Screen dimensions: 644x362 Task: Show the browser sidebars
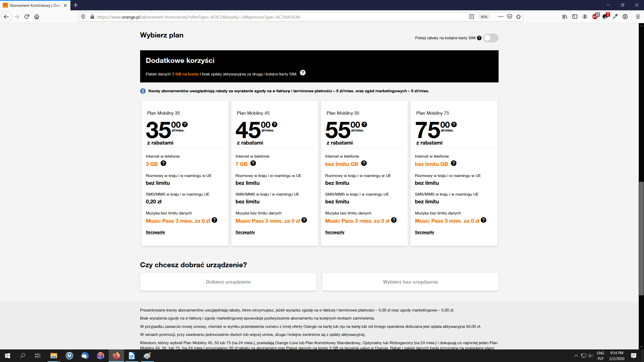[x=575, y=17]
